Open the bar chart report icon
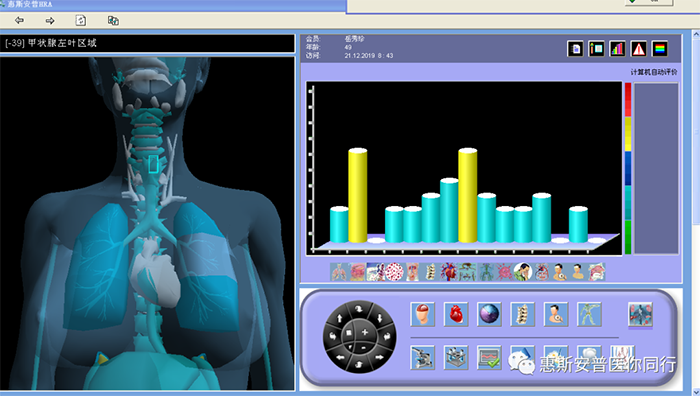The height and width of the screenshot is (396, 700). [617, 49]
